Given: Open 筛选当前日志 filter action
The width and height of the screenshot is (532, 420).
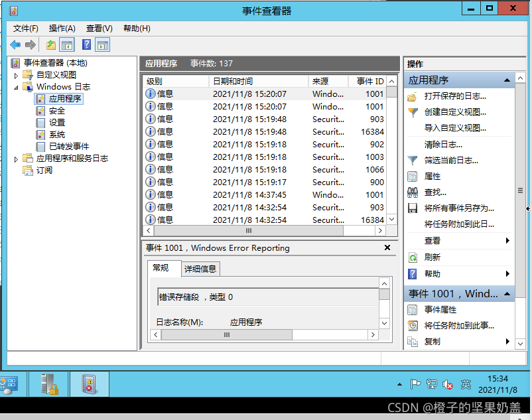Looking at the screenshot, I should (x=451, y=160).
